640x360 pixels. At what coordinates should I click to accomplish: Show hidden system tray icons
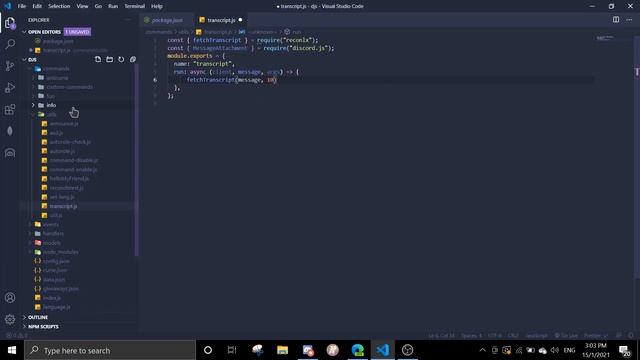(482, 350)
